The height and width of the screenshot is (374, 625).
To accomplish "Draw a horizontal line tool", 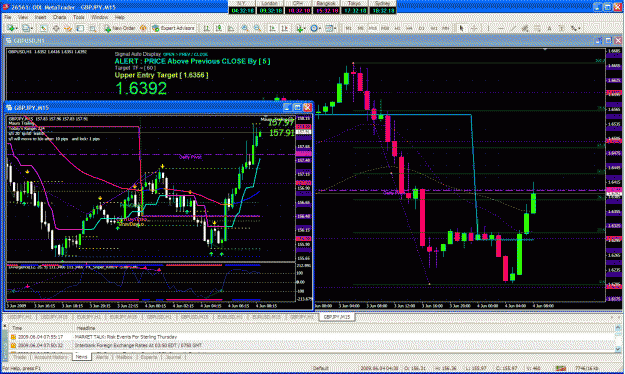I will pos(501,28).
